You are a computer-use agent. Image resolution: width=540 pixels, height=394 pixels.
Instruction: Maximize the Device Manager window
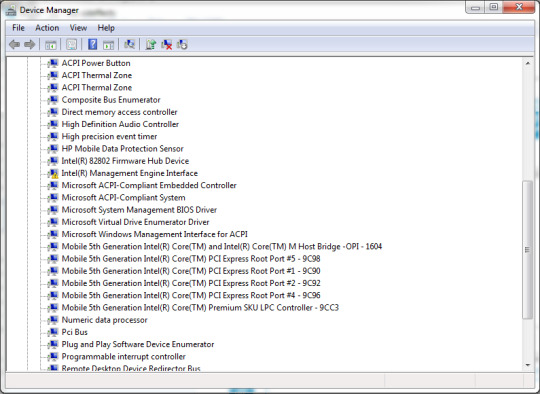coord(494,7)
